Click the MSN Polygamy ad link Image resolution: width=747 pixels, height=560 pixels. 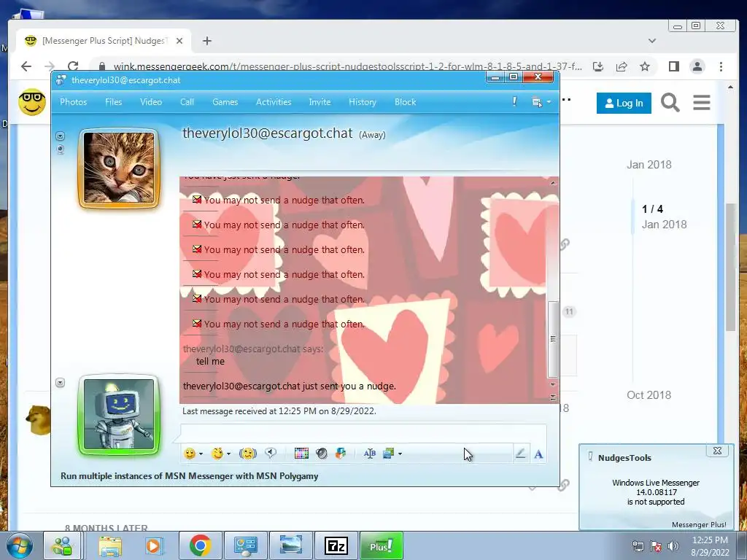point(189,475)
